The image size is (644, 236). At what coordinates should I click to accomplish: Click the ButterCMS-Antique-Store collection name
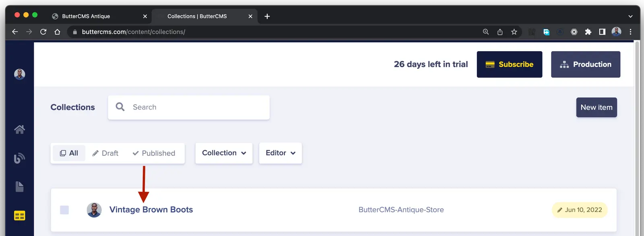401,210
